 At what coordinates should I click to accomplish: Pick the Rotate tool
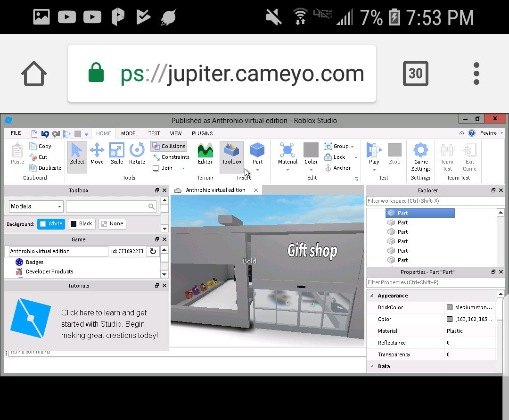(137, 154)
